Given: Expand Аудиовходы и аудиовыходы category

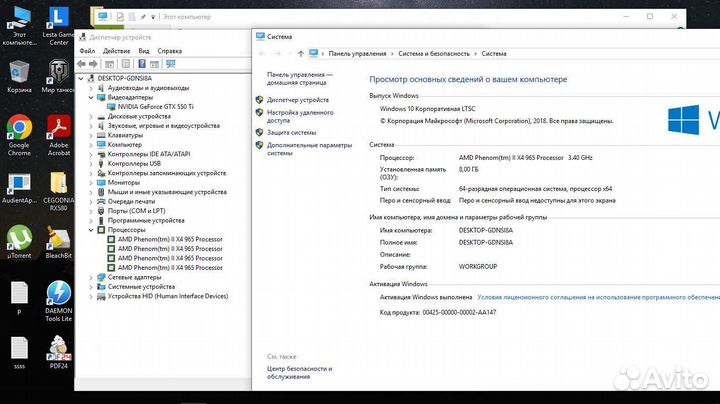Looking at the screenshot, I should pos(91,88).
